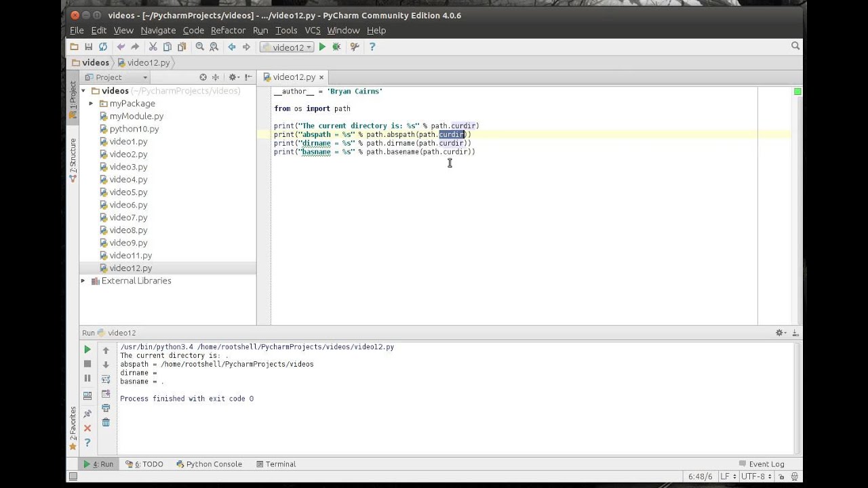
Task: Expand the myPackage folder
Action: 91,104
